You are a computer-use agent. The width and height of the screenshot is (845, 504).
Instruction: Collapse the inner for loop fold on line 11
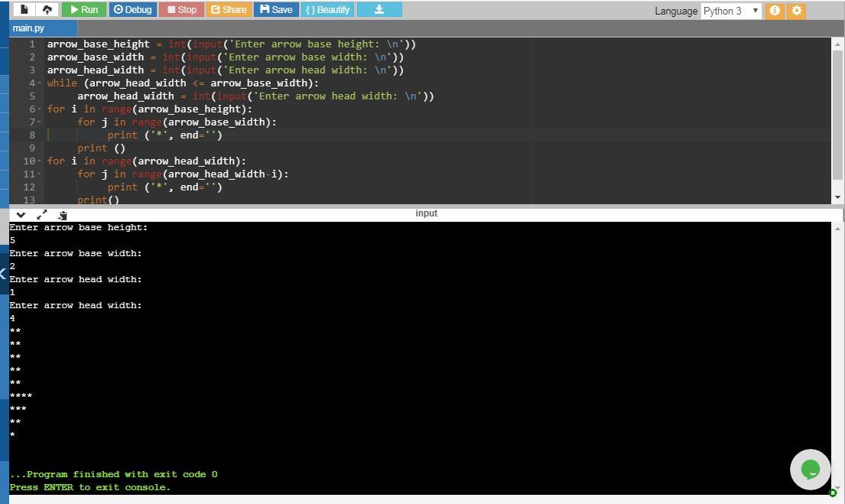point(39,174)
